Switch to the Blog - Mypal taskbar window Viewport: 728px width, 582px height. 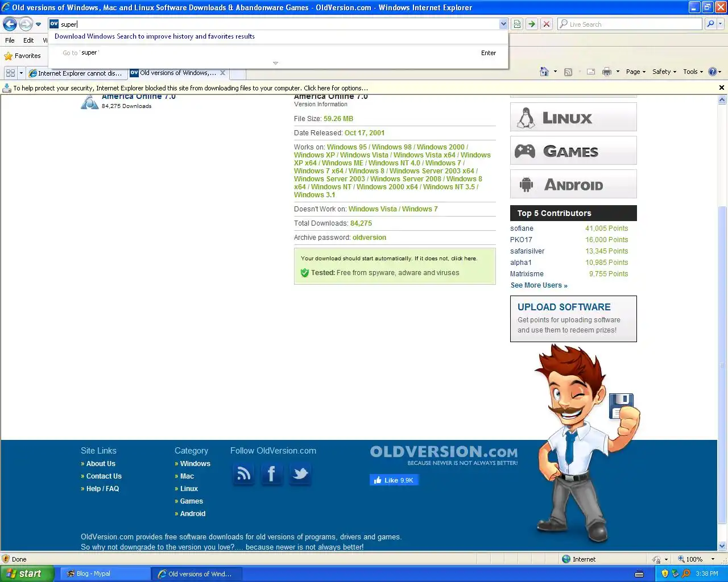[105, 574]
